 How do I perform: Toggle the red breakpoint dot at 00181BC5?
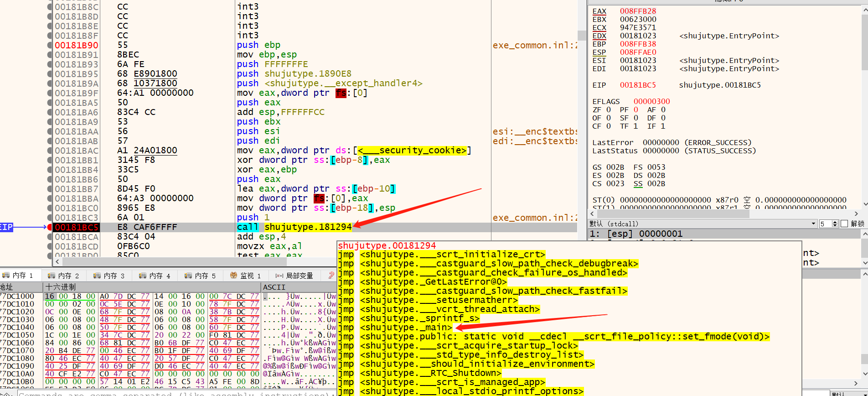click(50, 227)
